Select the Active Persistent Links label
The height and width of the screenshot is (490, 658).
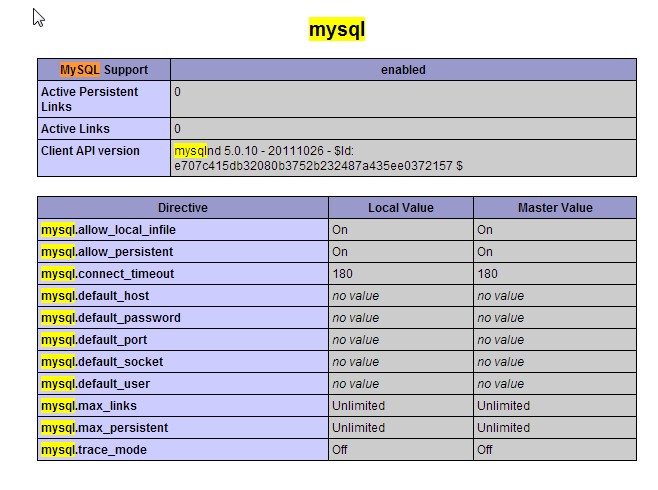(x=89, y=99)
